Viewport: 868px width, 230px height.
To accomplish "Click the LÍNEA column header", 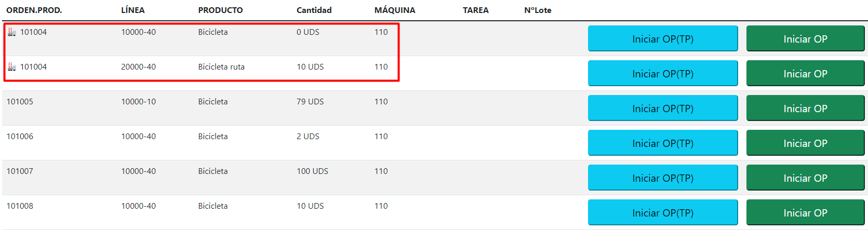I will pos(133,10).
